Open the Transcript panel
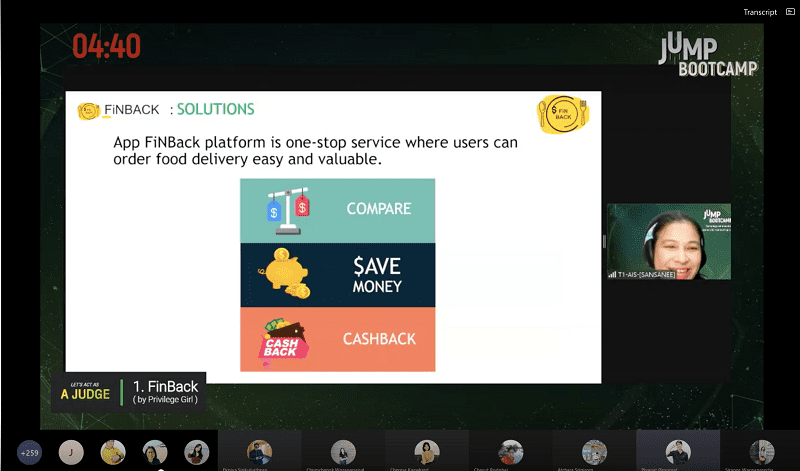This screenshot has width=800, height=471. 759,12
